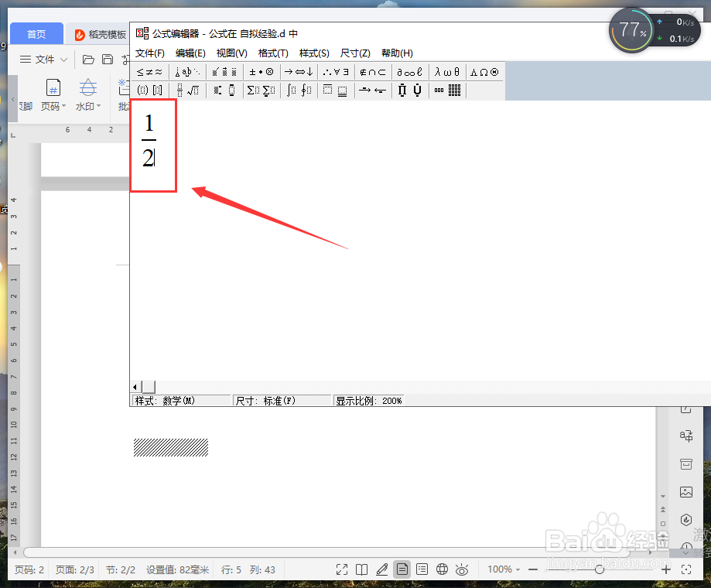711x588 pixels.
Task: Open lowercase Greek letters palette (λωθ)
Action: (x=447, y=72)
